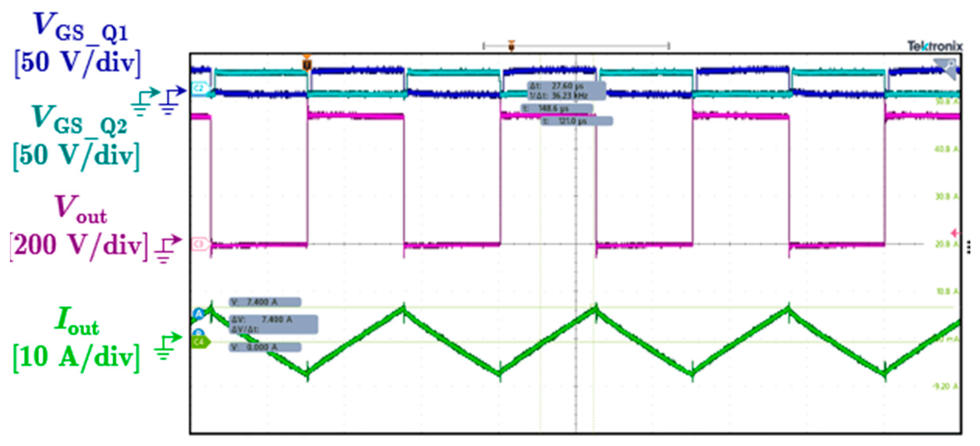Image resolution: width=980 pixels, height=446 pixels.
Task: Click the 0.000 A cursor readout
Action: tap(265, 347)
